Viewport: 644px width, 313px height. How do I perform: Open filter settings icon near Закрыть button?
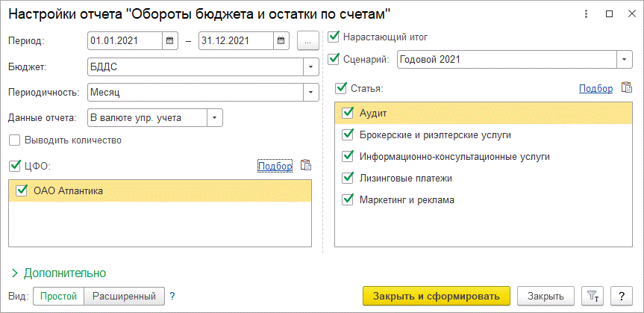click(590, 296)
